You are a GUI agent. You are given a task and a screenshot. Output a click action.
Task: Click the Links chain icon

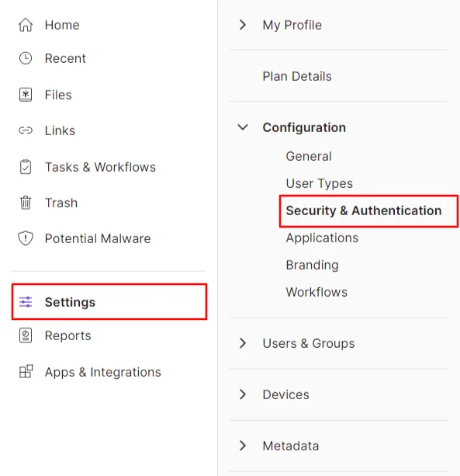[x=26, y=130]
